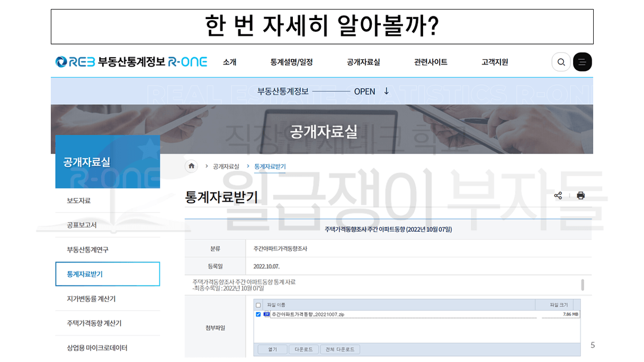
Task: Open the 소개 menu
Action: tap(229, 62)
